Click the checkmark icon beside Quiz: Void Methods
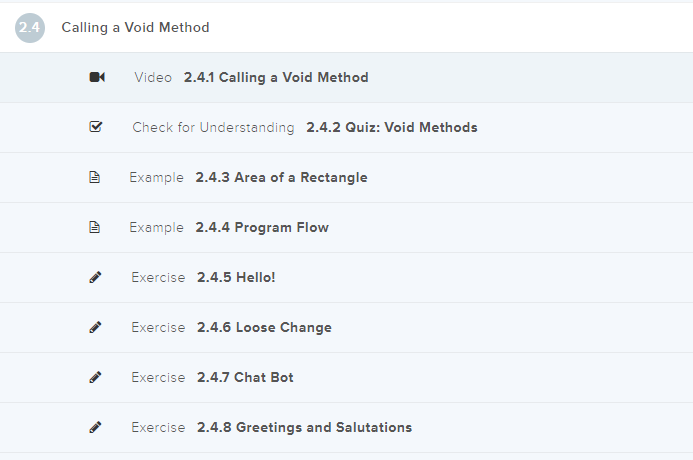The width and height of the screenshot is (693, 460). pyautogui.click(x=96, y=127)
